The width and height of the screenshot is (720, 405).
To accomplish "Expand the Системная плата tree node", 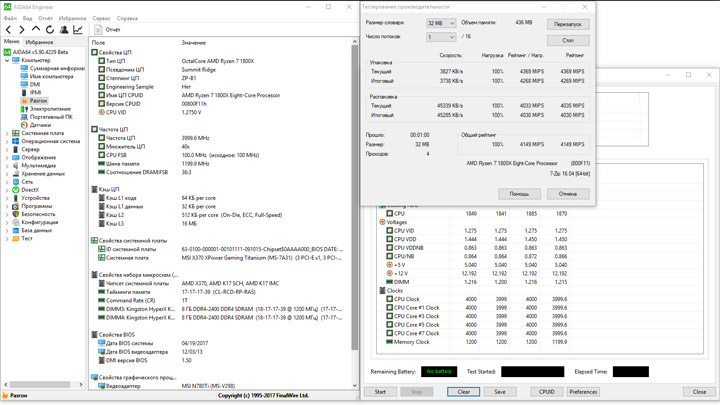I will (7, 133).
